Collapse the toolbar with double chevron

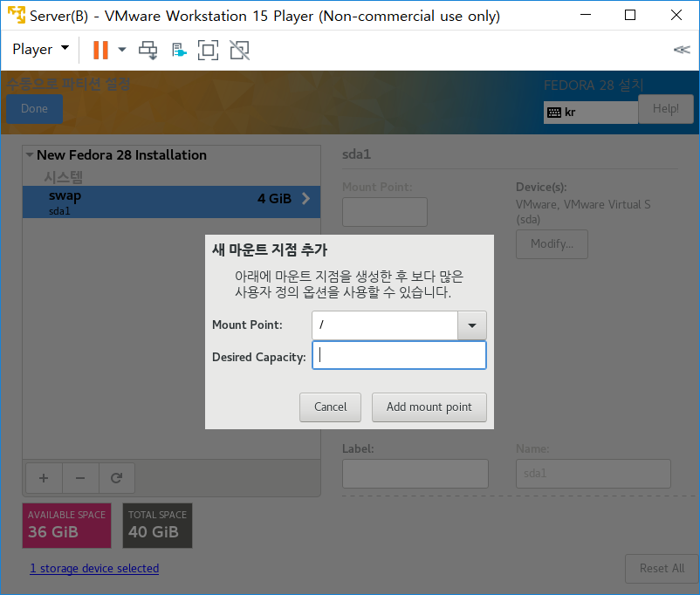(682, 50)
